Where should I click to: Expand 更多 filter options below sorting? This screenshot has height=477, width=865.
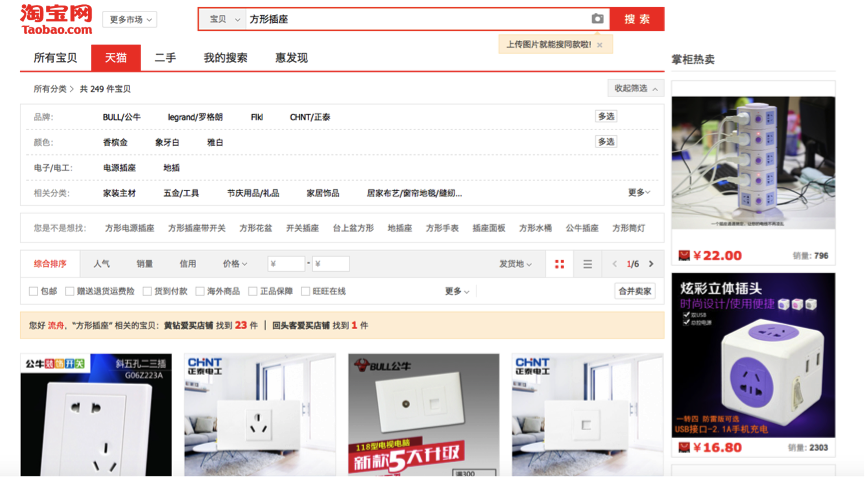pyautogui.click(x=457, y=291)
